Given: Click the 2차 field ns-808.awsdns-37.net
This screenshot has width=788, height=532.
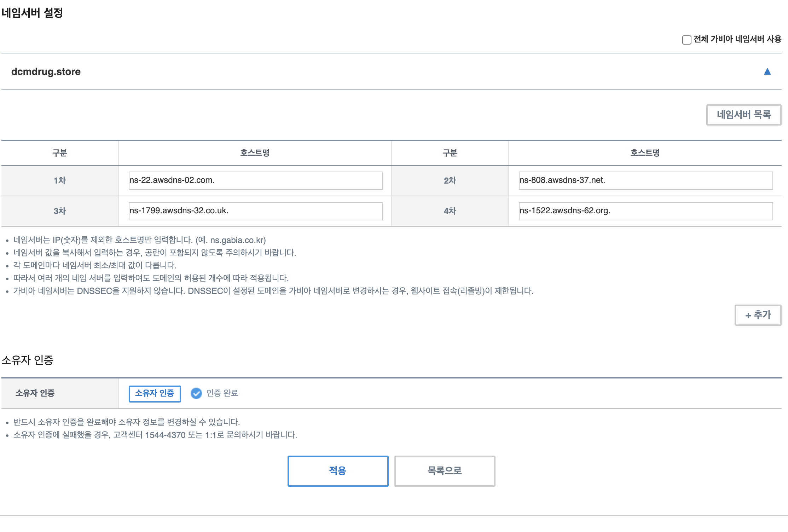Looking at the screenshot, I should pos(645,181).
